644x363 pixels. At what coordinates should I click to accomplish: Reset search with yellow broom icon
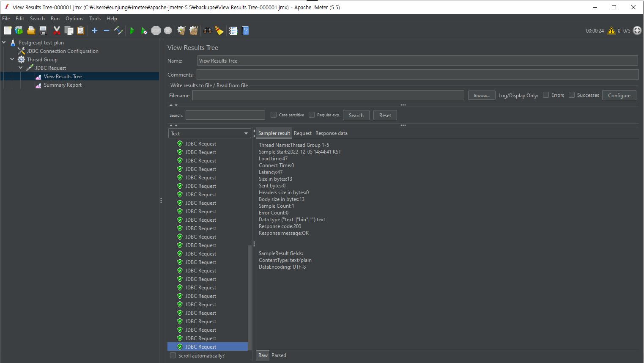(x=219, y=30)
